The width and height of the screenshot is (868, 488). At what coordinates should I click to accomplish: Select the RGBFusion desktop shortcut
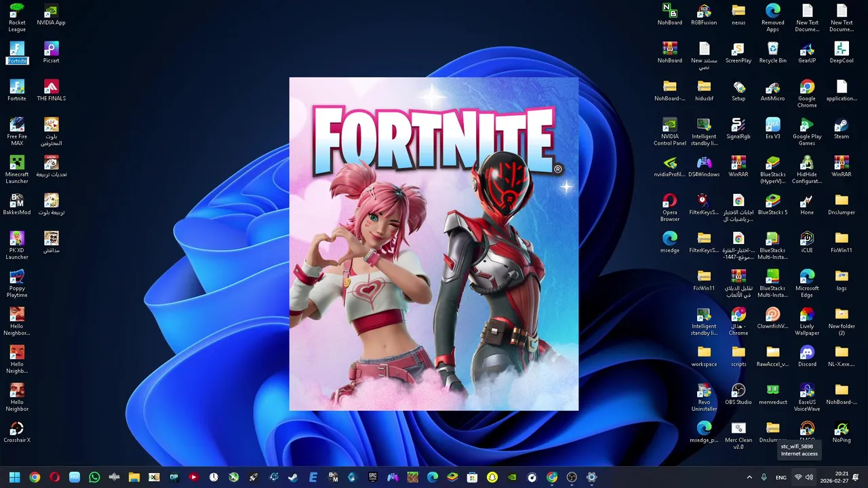coord(704,14)
